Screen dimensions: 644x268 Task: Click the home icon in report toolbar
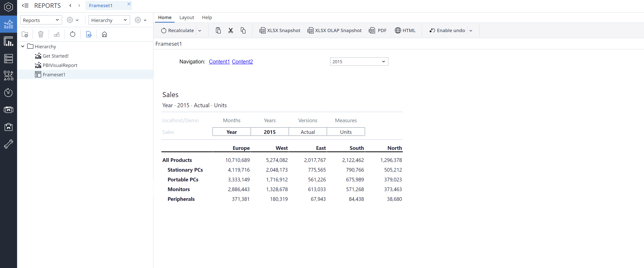tap(104, 34)
